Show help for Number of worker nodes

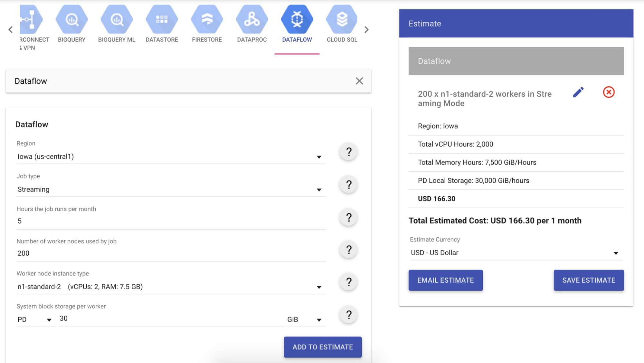coord(348,250)
